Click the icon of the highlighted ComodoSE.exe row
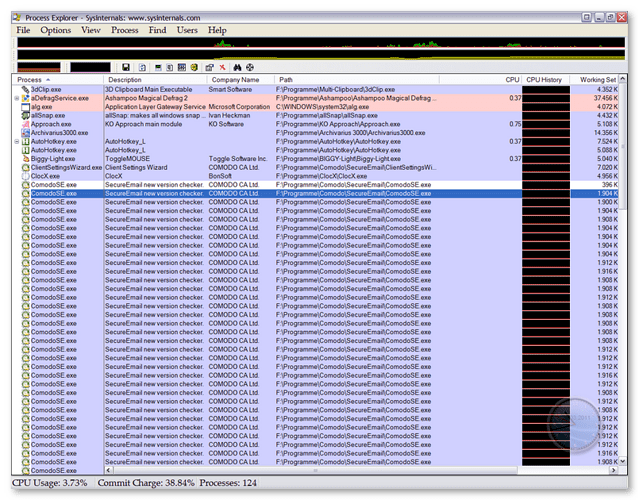 point(26,194)
